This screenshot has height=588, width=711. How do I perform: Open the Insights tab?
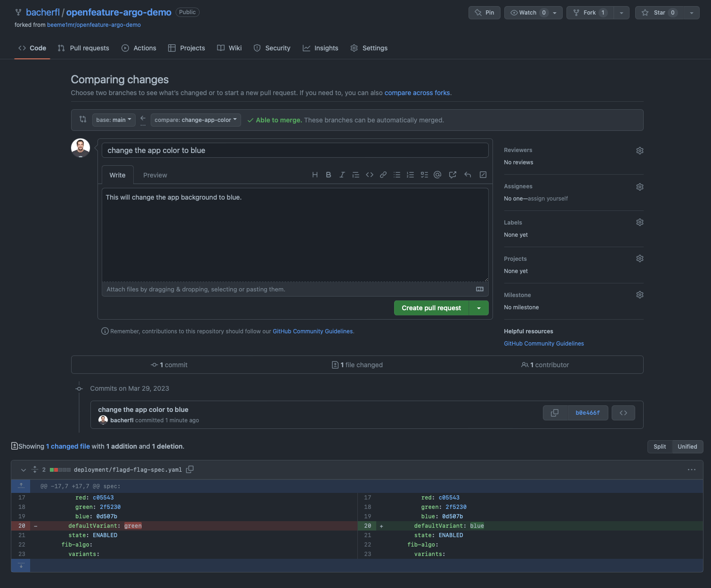(320, 48)
